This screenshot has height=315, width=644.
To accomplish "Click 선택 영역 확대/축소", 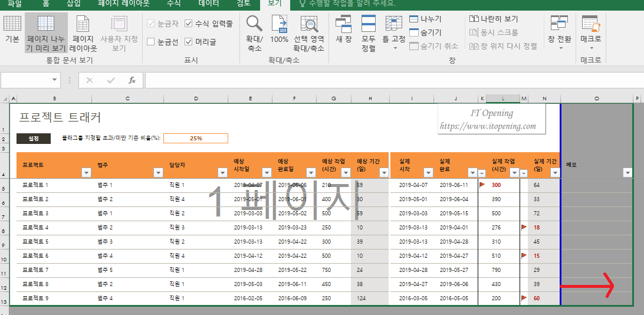I will pyautogui.click(x=309, y=33).
